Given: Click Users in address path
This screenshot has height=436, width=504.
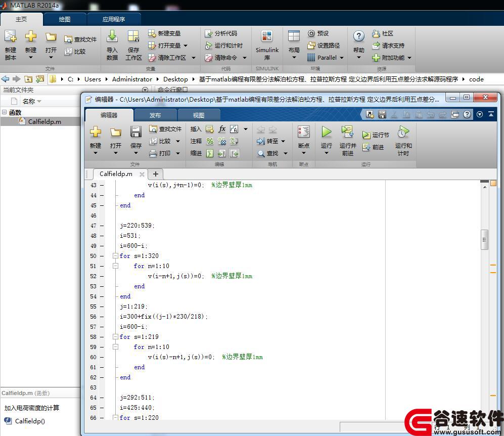Looking at the screenshot, I should click(x=93, y=79).
